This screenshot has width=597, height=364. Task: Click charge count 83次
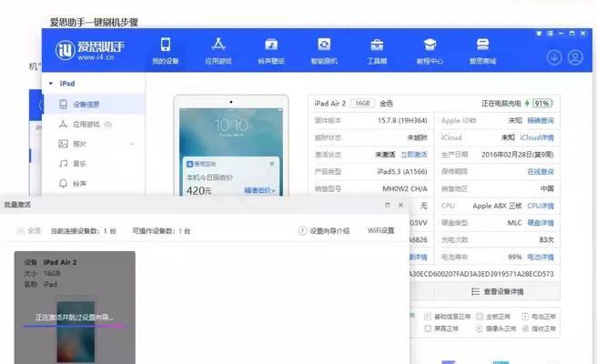coord(546,240)
